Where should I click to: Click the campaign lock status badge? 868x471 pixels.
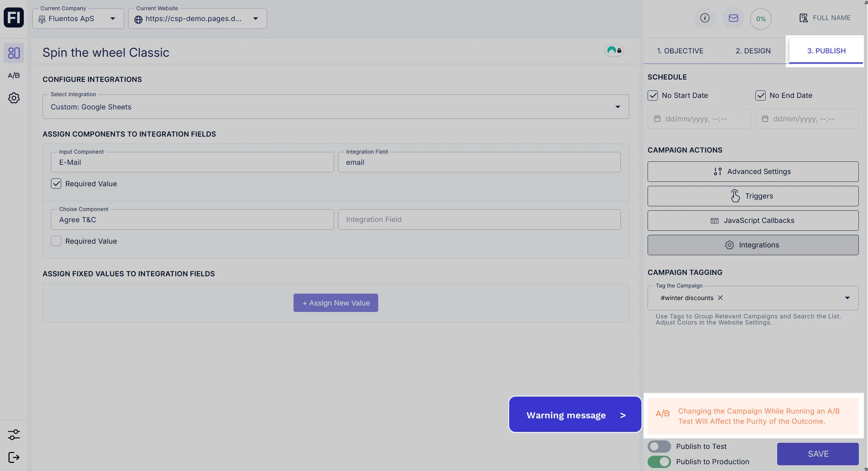[x=614, y=51]
